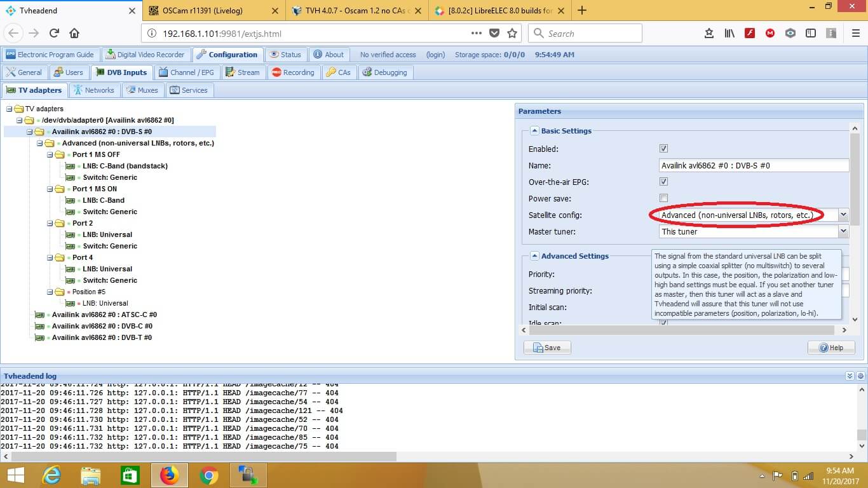Open the Electronic Program Guide tab
The width and height of the screenshot is (868, 488).
click(50, 55)
